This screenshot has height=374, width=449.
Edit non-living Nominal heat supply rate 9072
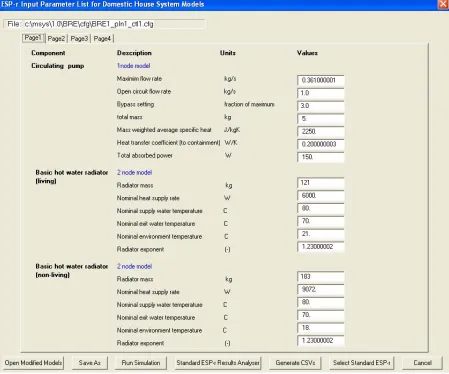(320, 289)
